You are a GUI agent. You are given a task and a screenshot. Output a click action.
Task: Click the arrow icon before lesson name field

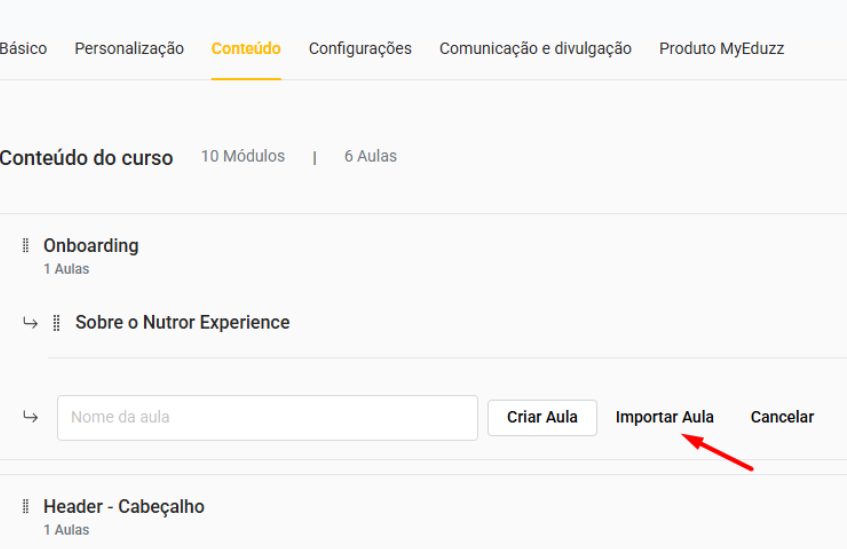point(31,417)
